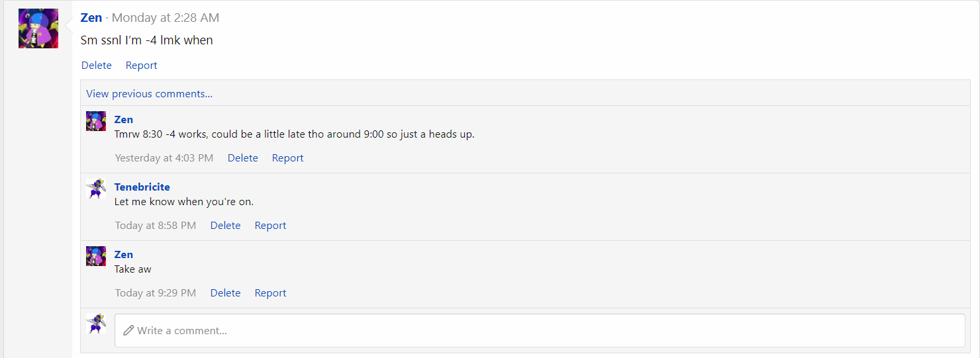The width and height of the screenshot is (980, 358).
Task: Click your avatar next to the comment box
Action: 96,324
